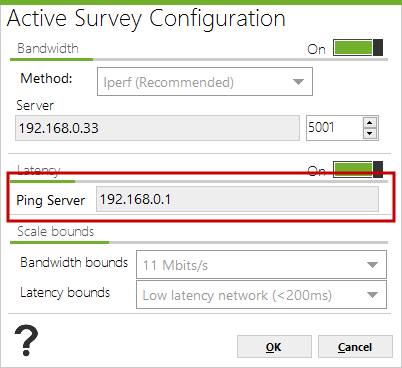Click the Latency bounds label

click(65, 293)
